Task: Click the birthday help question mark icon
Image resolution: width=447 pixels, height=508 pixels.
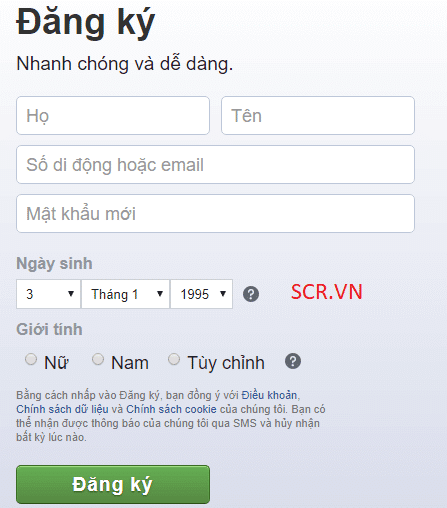Action: (x=251, y=294)
